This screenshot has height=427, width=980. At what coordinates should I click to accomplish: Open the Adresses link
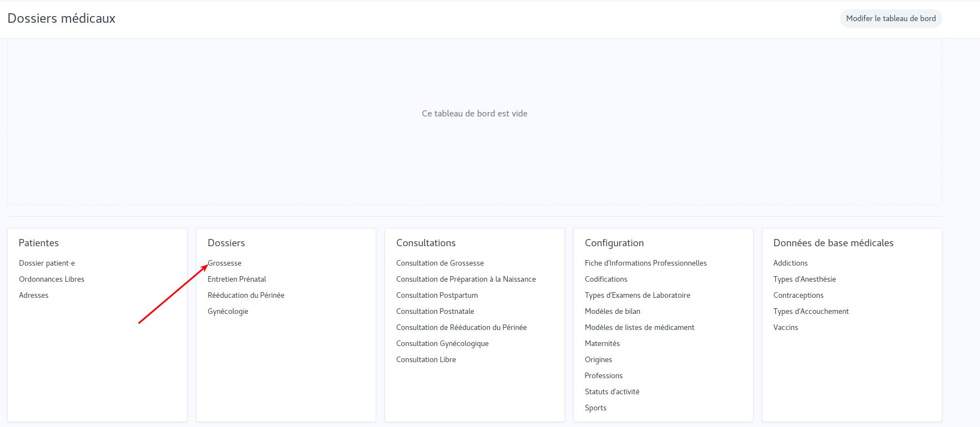tap(34, 295)
